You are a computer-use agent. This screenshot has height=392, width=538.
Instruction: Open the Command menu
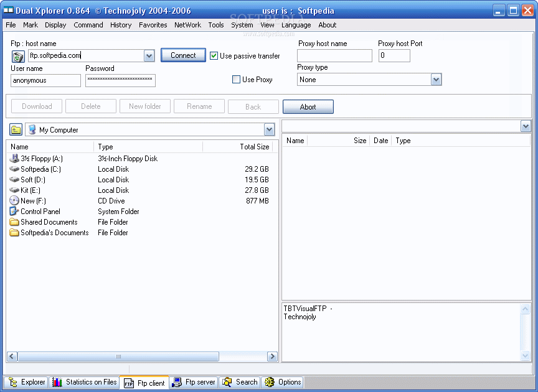(88, 25)
